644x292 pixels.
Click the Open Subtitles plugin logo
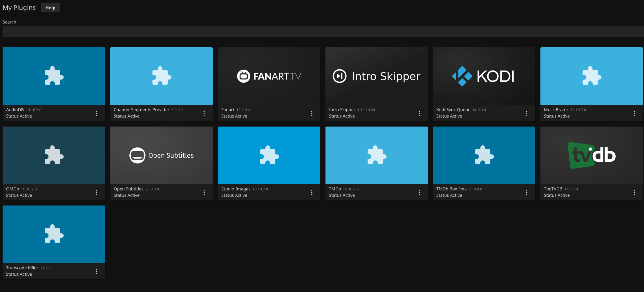[161, 155]
